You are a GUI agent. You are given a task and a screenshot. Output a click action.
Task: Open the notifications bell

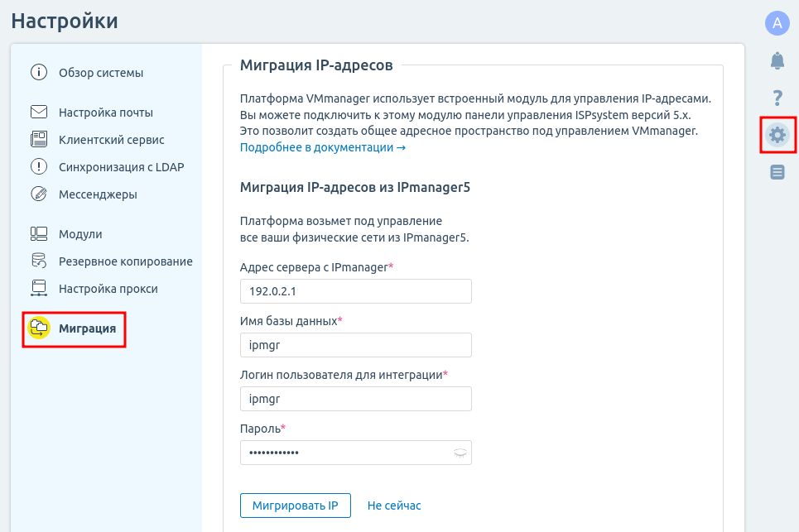[x=777, y=60]
